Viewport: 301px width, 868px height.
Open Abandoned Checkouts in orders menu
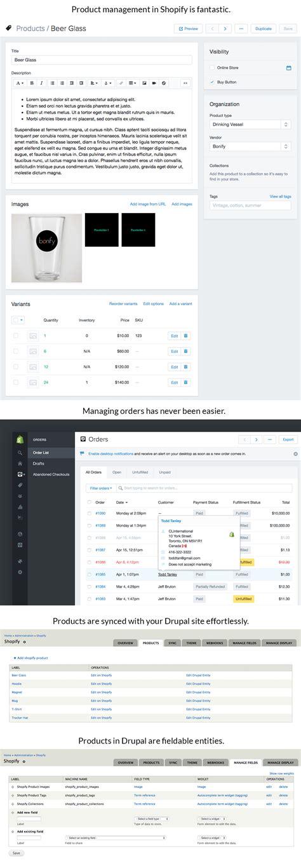pyautogui.click(x=51, y=474)
